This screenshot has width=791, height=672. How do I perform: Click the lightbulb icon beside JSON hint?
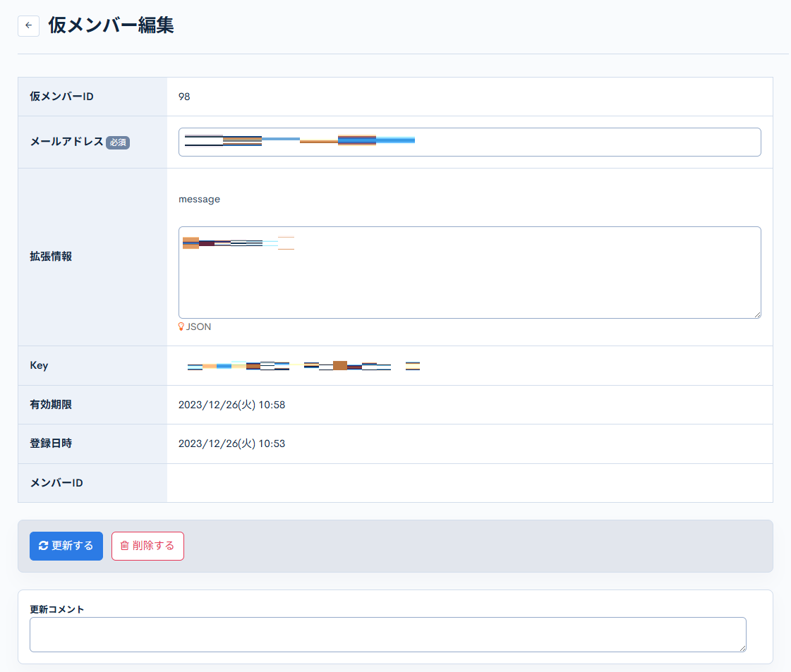[182, 326]
